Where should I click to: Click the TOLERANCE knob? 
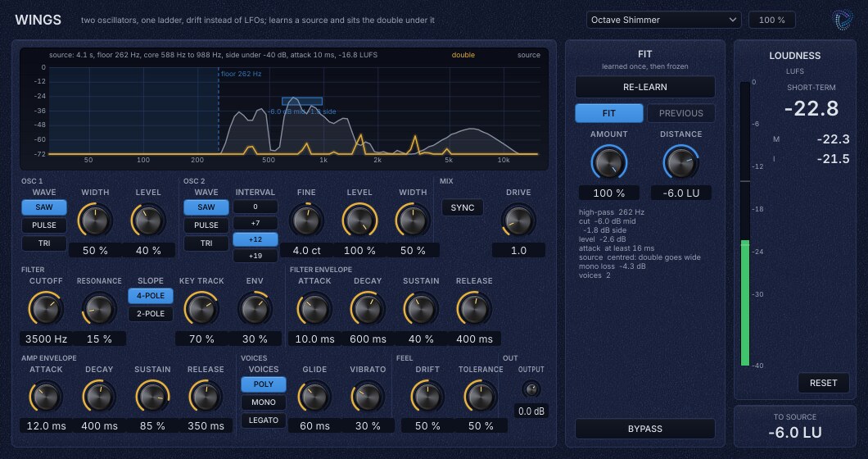point(481,397)
